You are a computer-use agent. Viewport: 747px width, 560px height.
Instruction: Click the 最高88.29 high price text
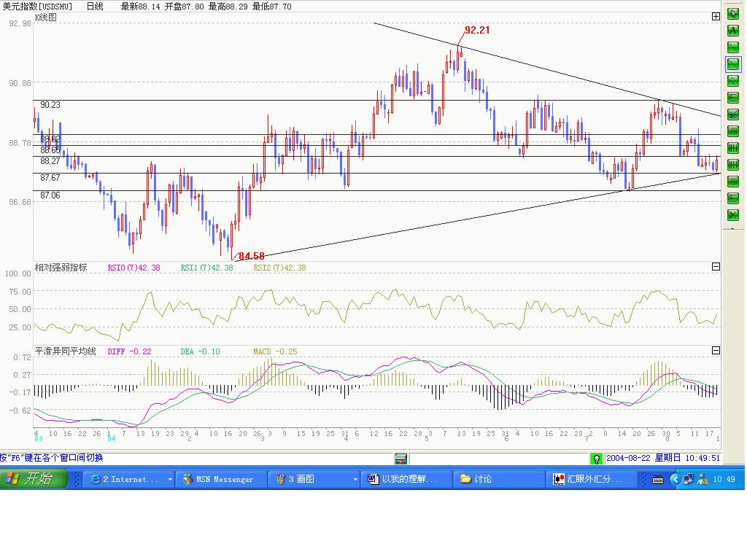[x=228, y=6]
